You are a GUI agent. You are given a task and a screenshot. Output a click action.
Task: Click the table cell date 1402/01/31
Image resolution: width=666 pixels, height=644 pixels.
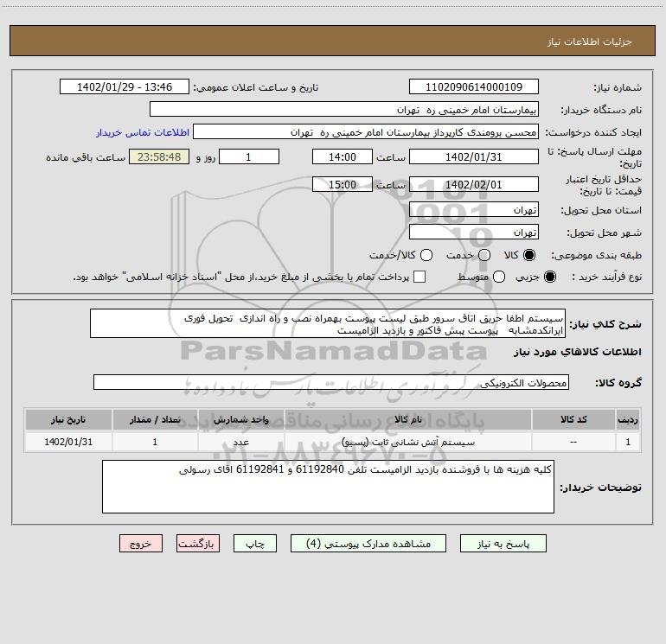68,442
